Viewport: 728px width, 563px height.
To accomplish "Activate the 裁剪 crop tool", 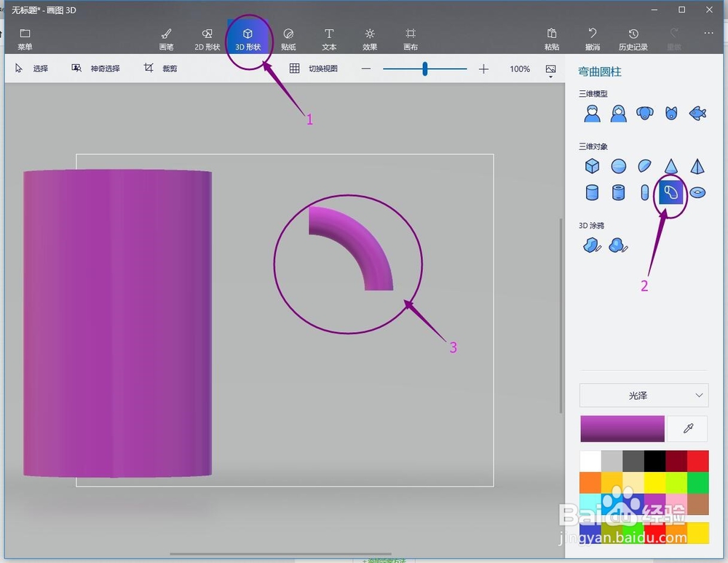I will pyautogui.click(x=160, y=68).
